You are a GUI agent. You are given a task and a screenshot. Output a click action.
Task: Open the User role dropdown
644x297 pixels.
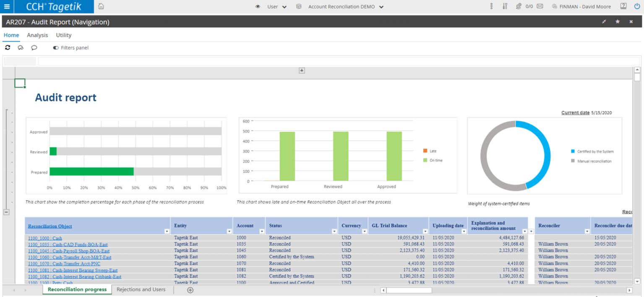tap(277, 7)
